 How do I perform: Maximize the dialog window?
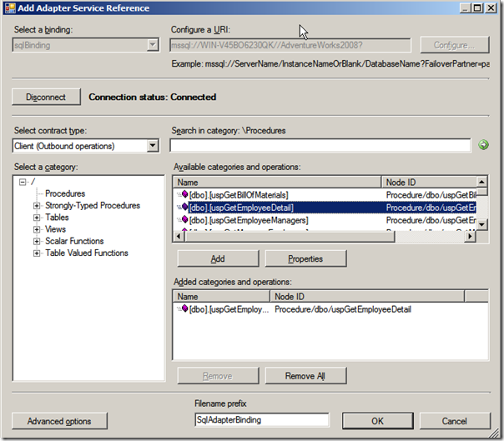[x=477, y=8]
